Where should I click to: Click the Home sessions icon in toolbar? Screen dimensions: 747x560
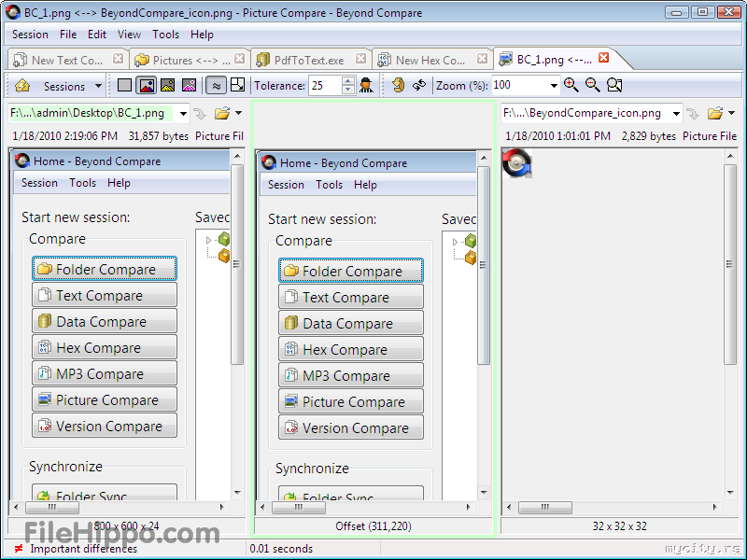pos(22,86)
